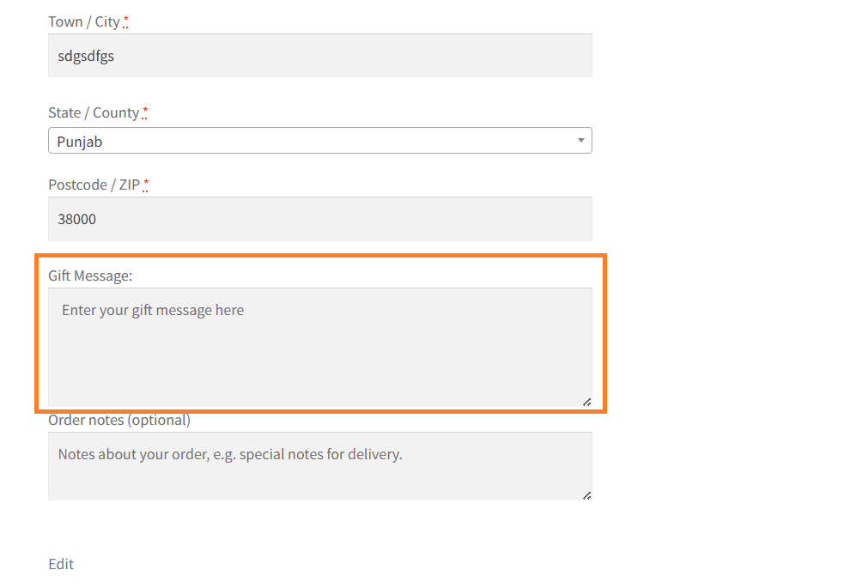Click the Order notes (optional) label
The image size is (868, 588).
(119, 420)
